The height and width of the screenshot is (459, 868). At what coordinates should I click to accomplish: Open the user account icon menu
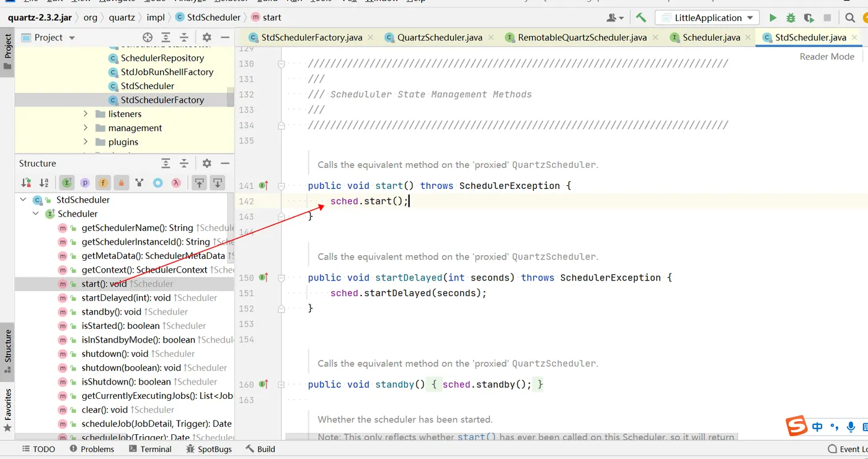tap(615, 18)
